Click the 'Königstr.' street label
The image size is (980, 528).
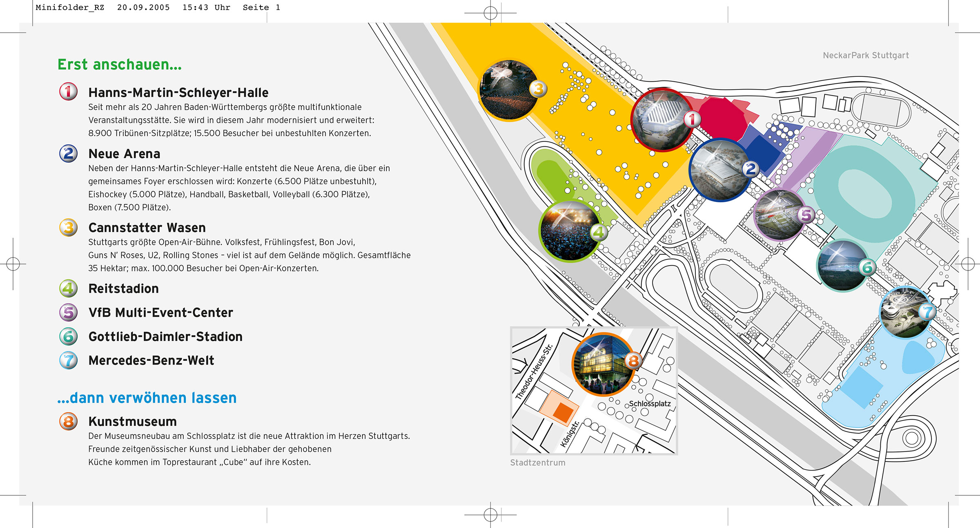(570, 434)
